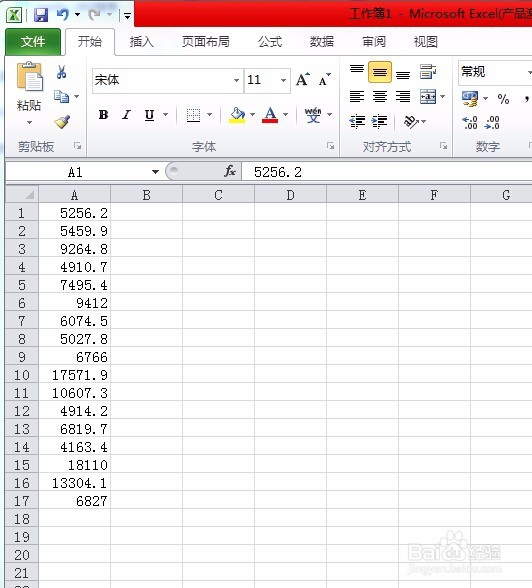The height and width of the screenshot is (588, 532).
Task: Toggle Underline formatting
Action: (149, 115)
